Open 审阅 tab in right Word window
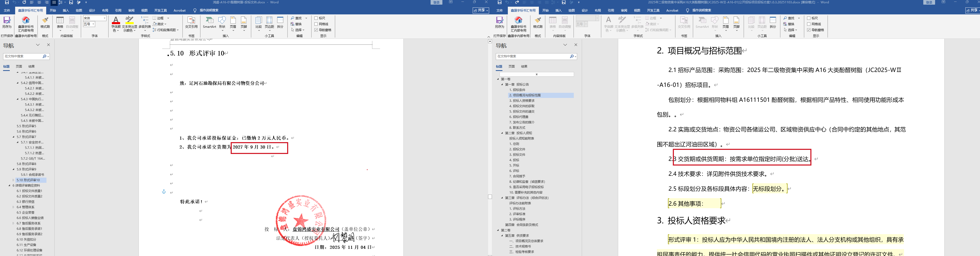Image resolution: width=980 pixels, height=256 pixels. click(624, 10)
